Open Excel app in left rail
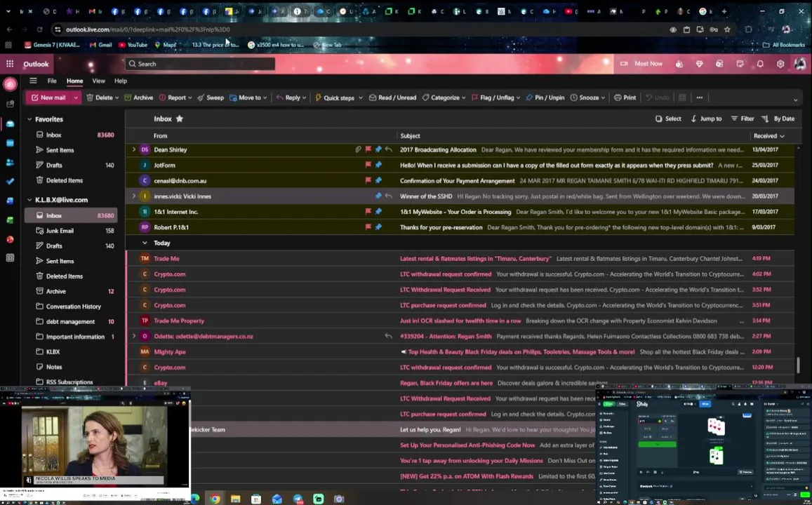The image size is (812, 505). [x=10, y=220]
